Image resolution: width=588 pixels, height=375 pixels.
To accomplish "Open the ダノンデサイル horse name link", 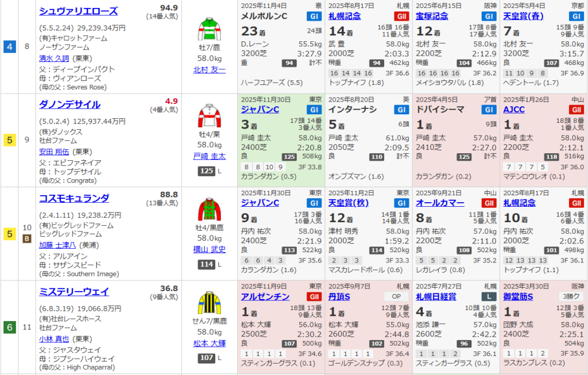I will (x=69, y=105).
